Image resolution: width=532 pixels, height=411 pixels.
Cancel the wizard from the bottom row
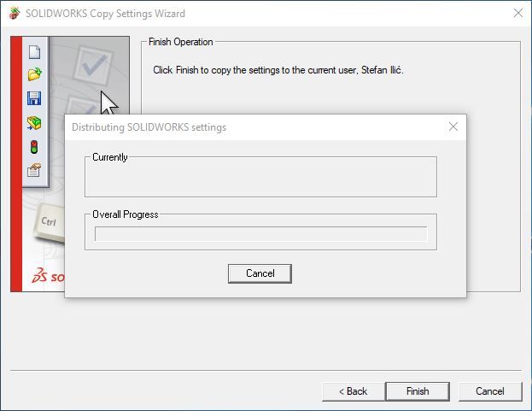489,391
